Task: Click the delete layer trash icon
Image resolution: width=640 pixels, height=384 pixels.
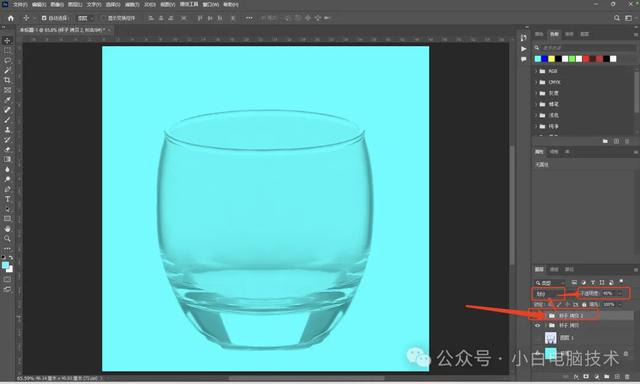Action: [627, 377]
